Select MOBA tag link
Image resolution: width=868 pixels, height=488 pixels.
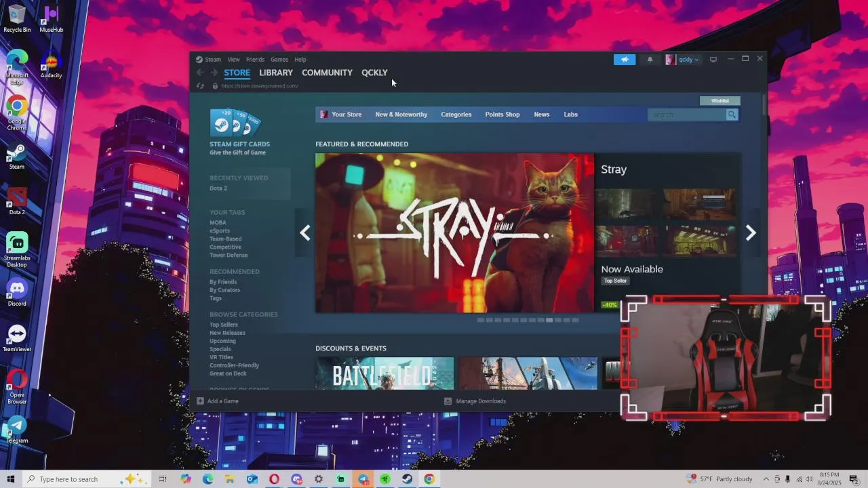(218, 223)
